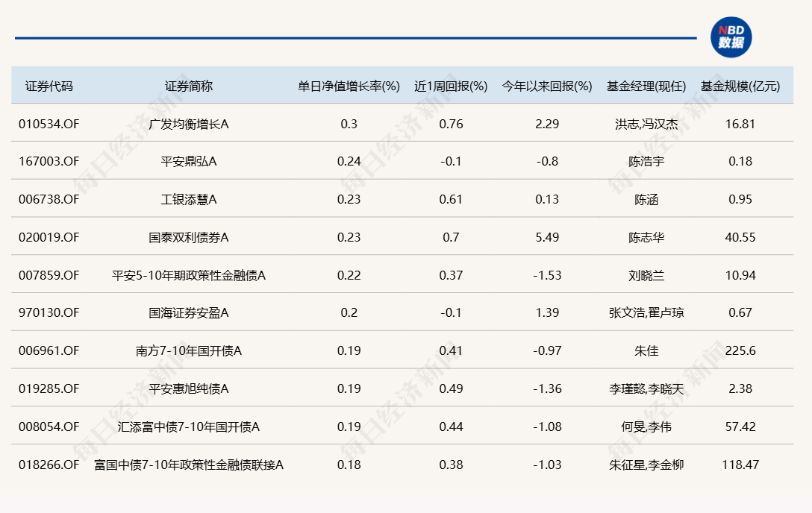The width and height of the screenshot is (812, 513).
Task: Click year-to-date return -0.97
Action: pos(547,351)
